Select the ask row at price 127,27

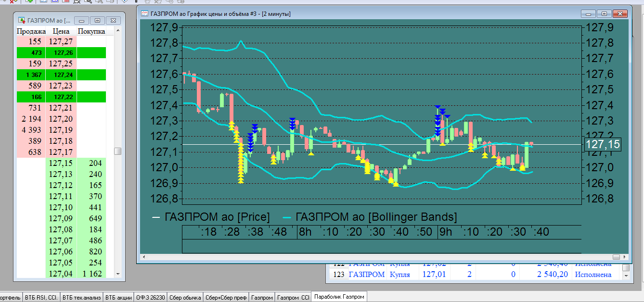pos(62,41)
